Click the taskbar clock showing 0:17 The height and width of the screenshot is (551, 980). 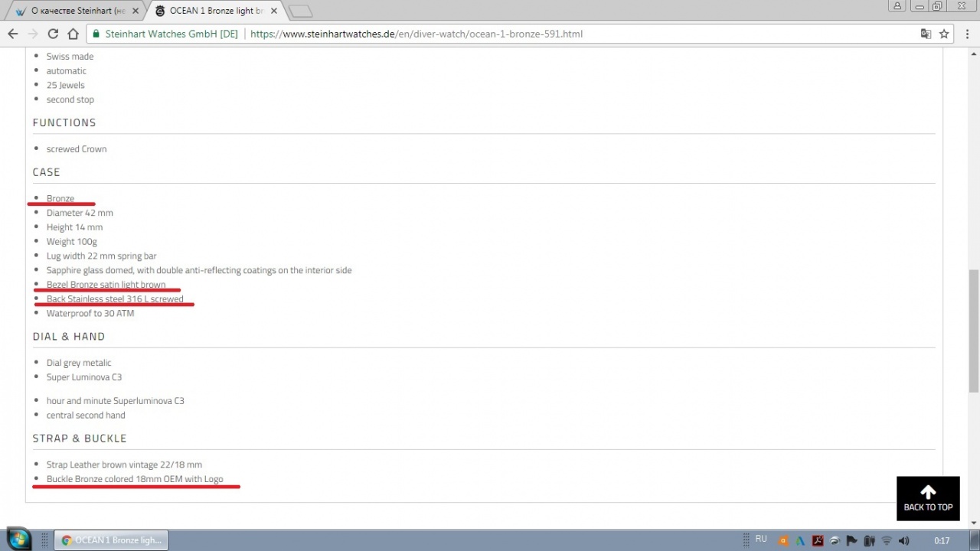pos(942,540)
